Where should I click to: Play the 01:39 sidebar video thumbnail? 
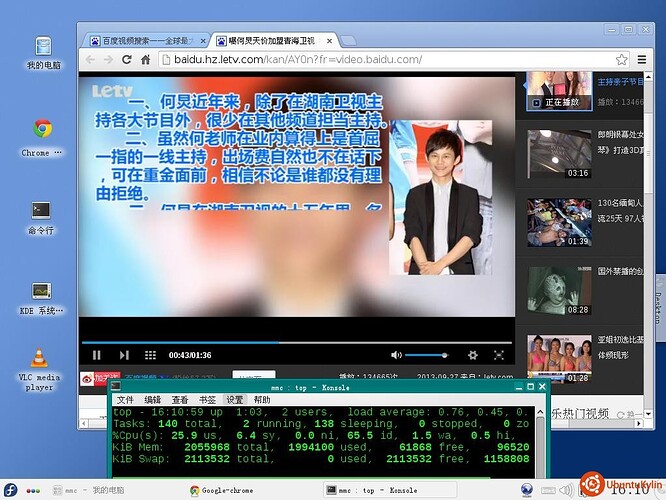coord(559,223)
